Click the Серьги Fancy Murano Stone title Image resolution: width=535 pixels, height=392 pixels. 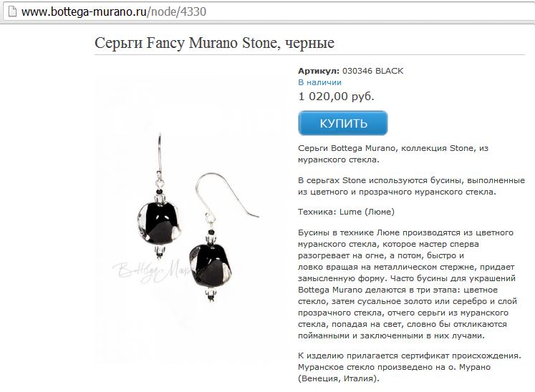pos(214,43)
